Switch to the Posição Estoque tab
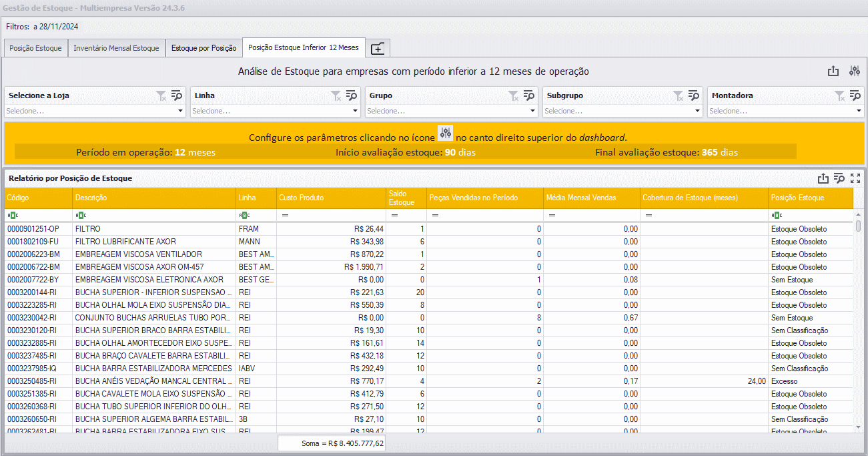 36,48
